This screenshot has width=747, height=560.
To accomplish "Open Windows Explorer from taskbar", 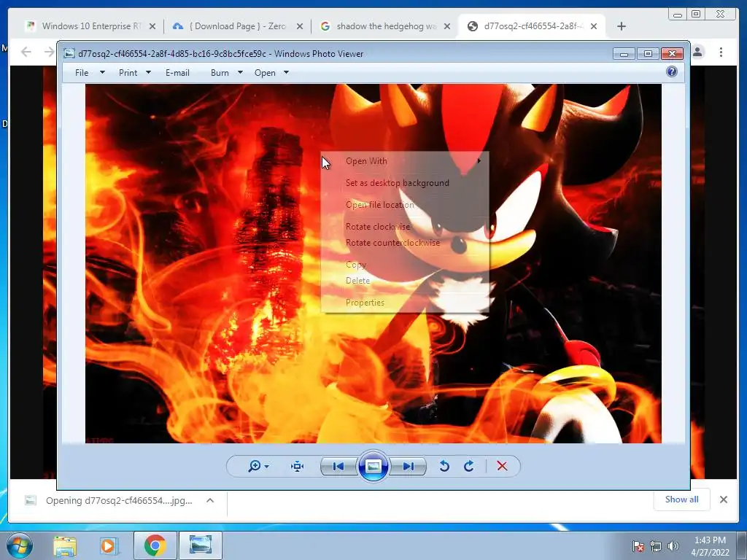I will pos(65,545).
